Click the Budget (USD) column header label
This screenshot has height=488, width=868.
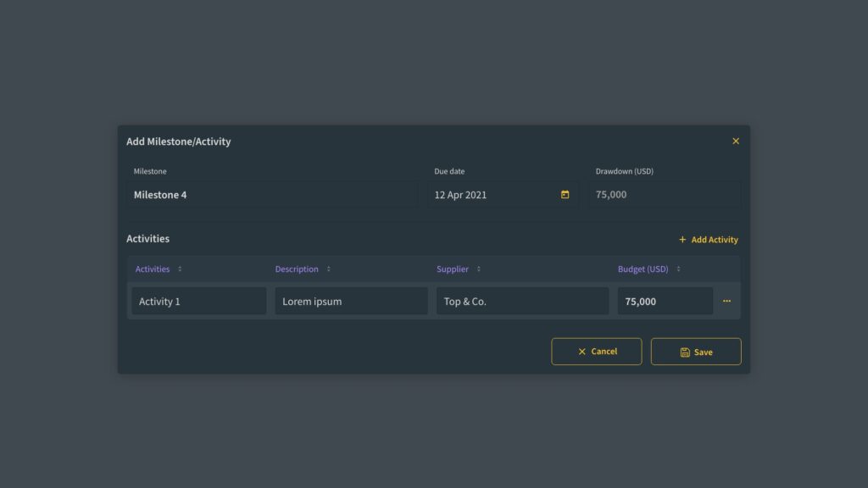point(643,269)
